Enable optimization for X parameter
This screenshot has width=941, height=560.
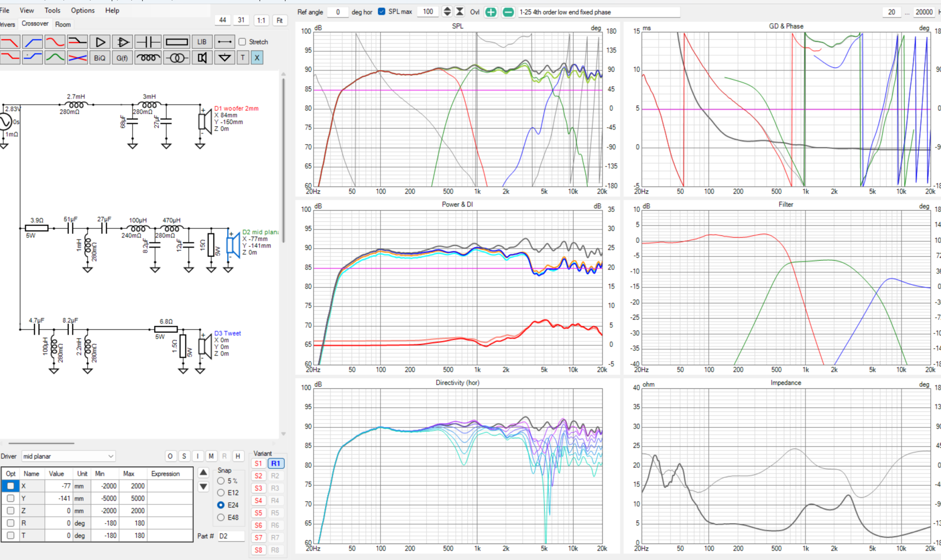tap(11, 486)
